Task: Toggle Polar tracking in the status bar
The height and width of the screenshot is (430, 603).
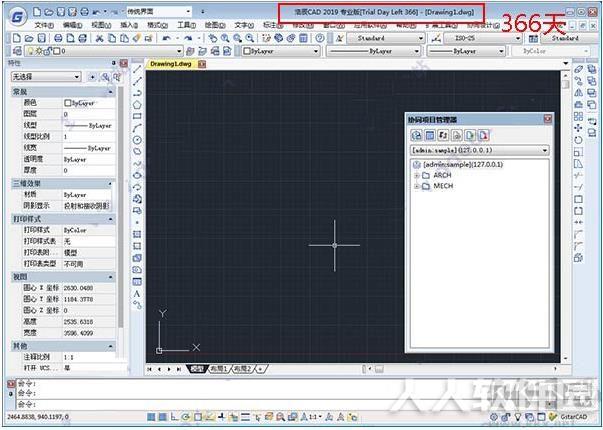Action: pyautogui.click(x=186, y=417)
